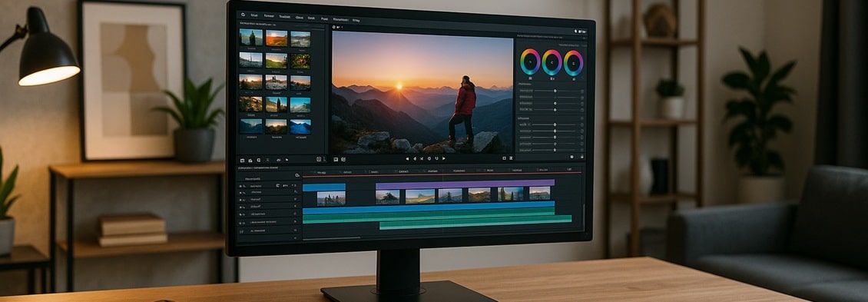Adjust the right color wheel
The height and width of the screenshot is (302, 868).
[574, 62]
